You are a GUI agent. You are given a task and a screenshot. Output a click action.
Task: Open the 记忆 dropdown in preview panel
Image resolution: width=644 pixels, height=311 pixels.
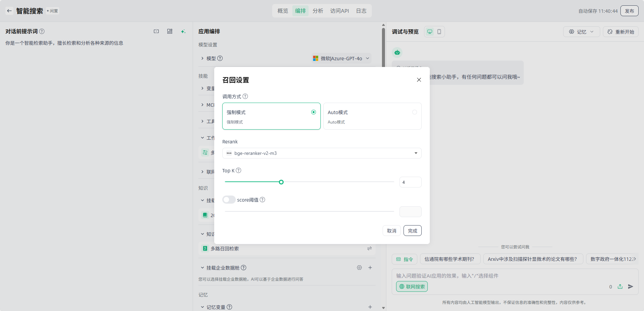[581, 32]
